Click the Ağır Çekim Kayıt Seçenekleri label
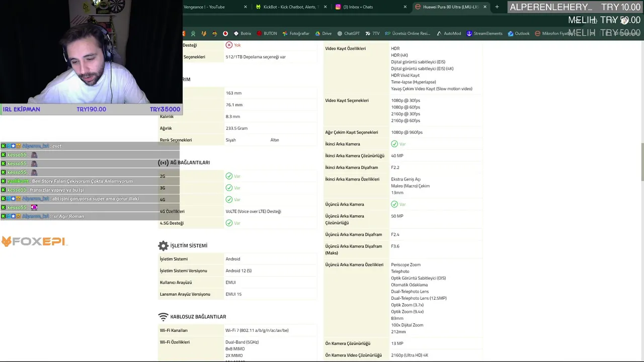The width and height of the screenshot is (644, 362). pos(351,132)
